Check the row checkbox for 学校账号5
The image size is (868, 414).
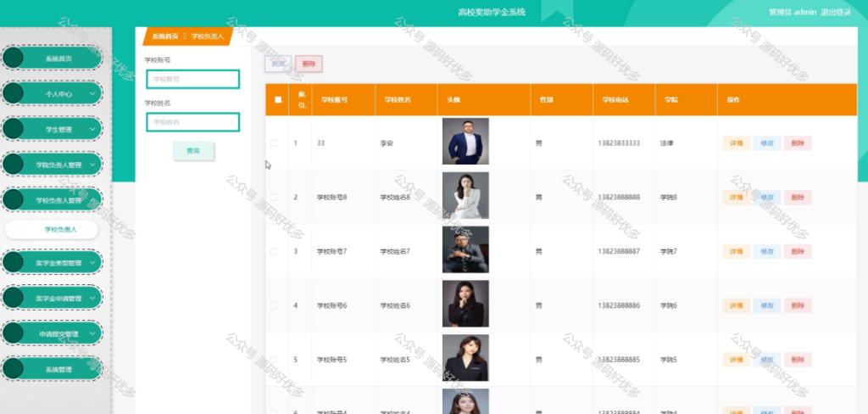pos(274,359)
